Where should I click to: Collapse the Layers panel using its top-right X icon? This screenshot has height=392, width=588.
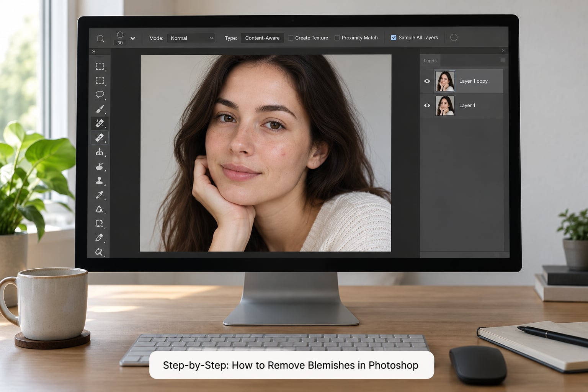click(x=503, y=51)
